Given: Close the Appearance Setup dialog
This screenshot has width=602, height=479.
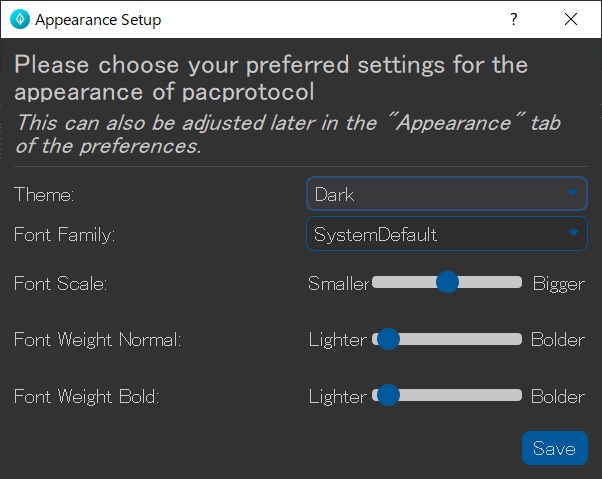Looking at the screenshot, I should 571,19.
